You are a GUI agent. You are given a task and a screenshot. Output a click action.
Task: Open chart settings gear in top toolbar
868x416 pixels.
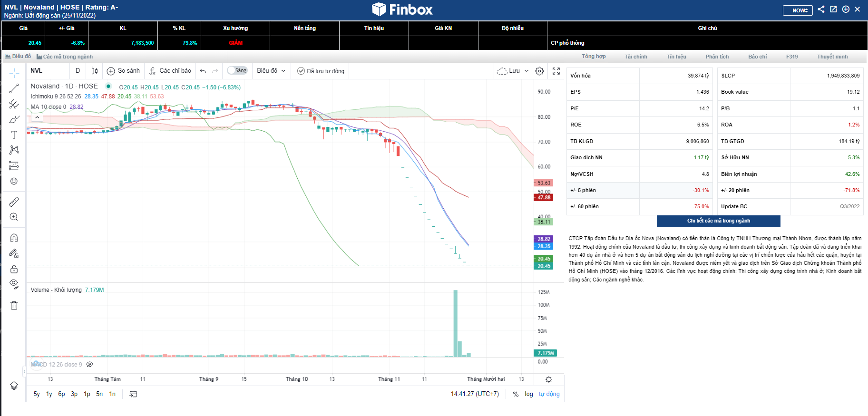pos(539,71)
